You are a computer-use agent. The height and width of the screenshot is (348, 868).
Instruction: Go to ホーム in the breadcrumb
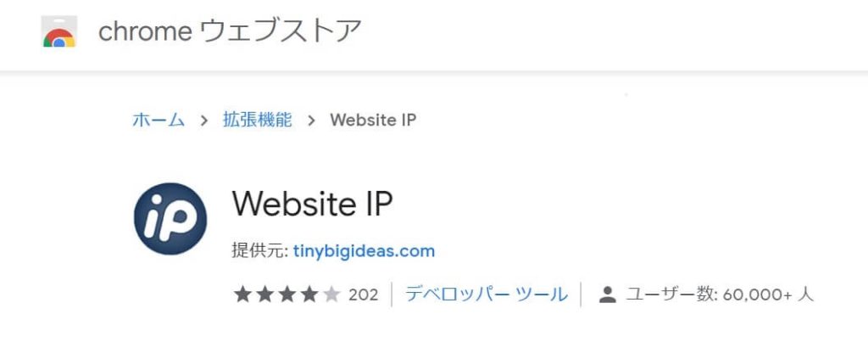pyautogui.click(x=159, y=120)
